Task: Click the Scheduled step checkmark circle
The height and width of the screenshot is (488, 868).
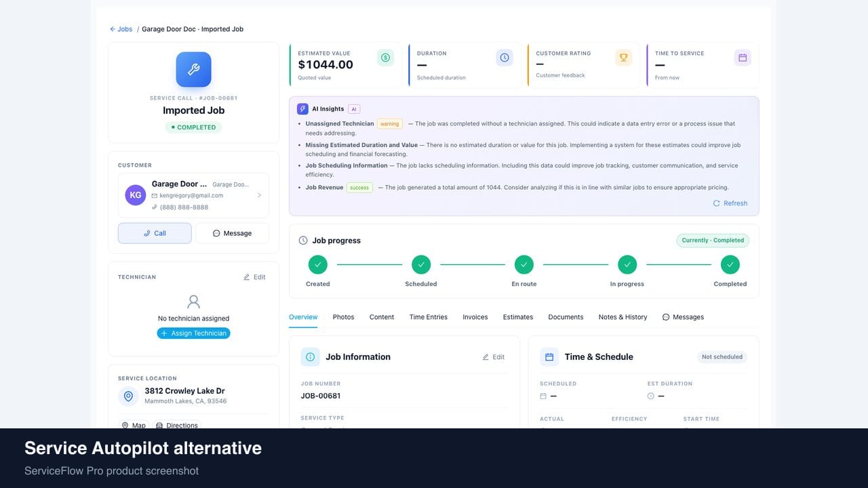Action: [x=421, y=264]
